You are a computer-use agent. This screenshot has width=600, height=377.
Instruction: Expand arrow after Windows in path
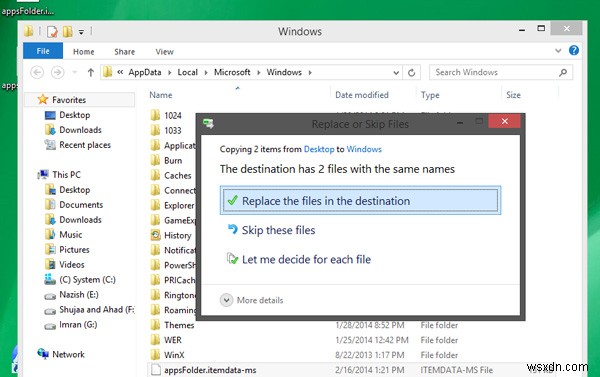(x=310, y=72)
